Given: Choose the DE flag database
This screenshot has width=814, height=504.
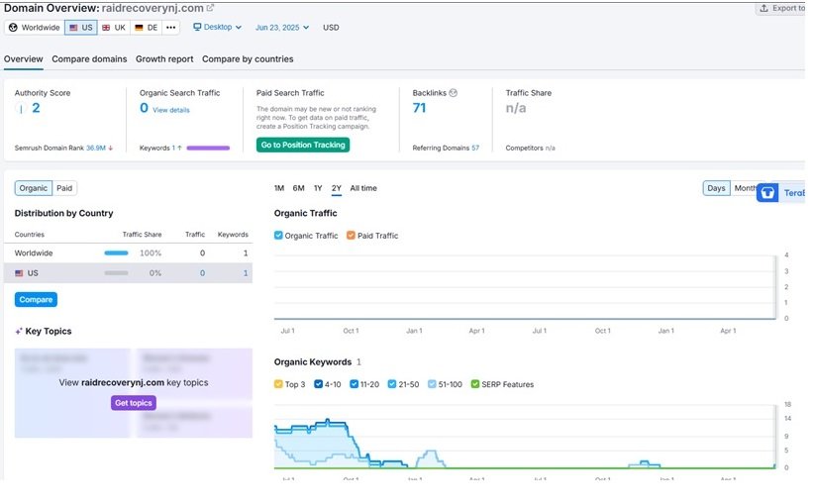Looking at the screenshot, I should (146, 28).
